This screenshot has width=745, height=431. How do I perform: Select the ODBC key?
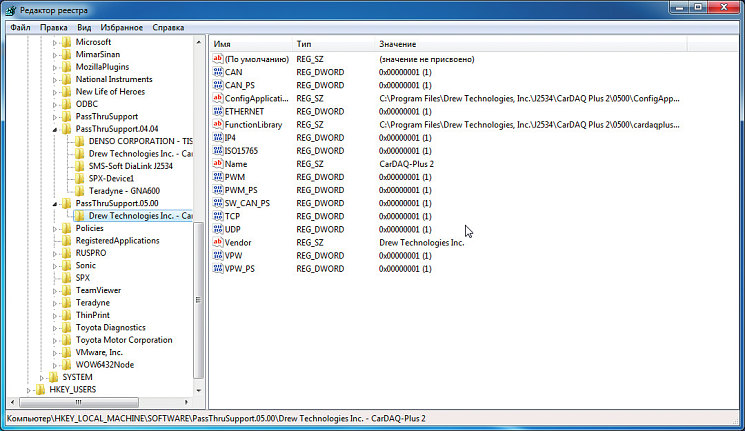tap(86, 104)
